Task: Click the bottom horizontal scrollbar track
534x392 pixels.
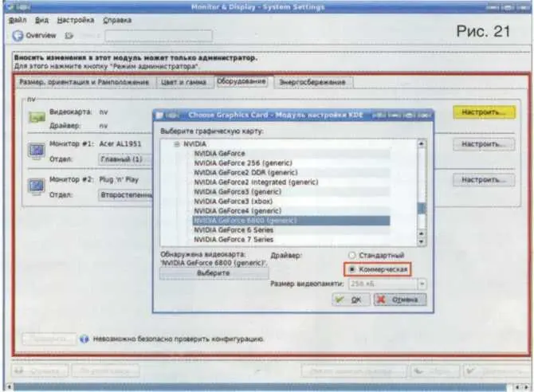Action: click(260, 387)
